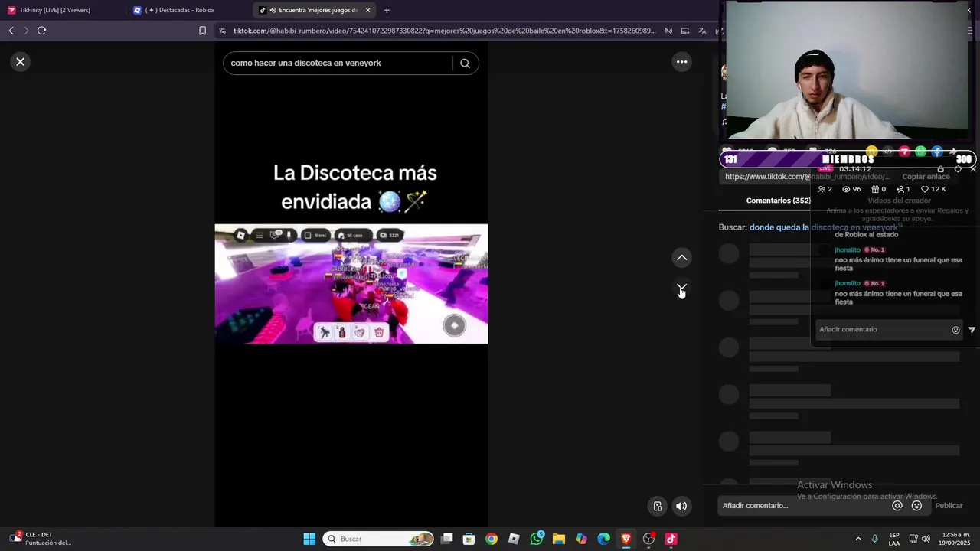Click the taskbar Buscar search box
This screenshot has width=980, height=551.
click(378, 539)
